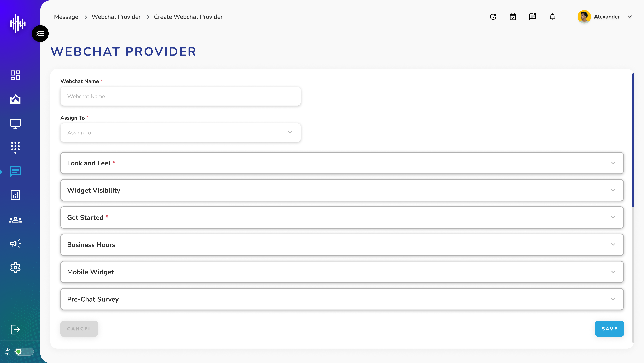Click Alexander's profile avatar
Screen dimensions: 644x363
[x=584, y=17]
